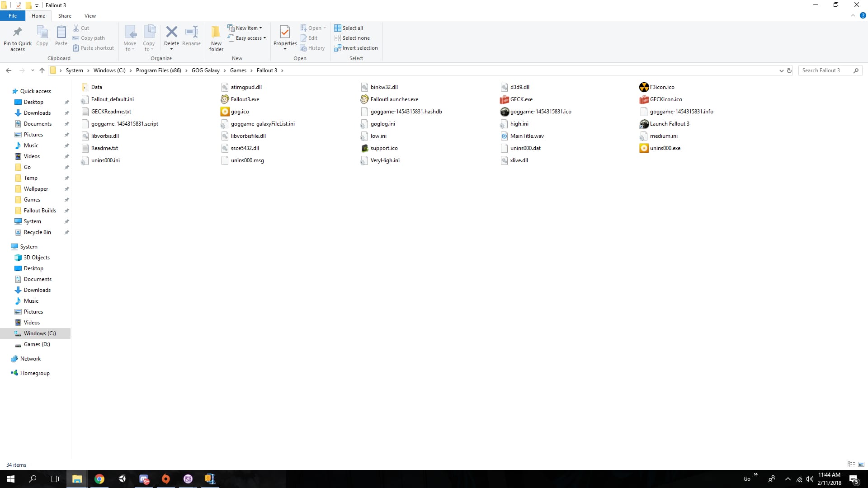868x488 pixels.
Task: Select the gog.ico file
Action: coord(235,112)
